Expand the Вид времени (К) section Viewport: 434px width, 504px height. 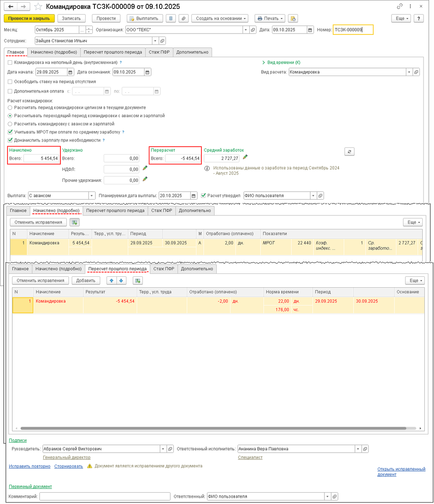pos(281,62)
